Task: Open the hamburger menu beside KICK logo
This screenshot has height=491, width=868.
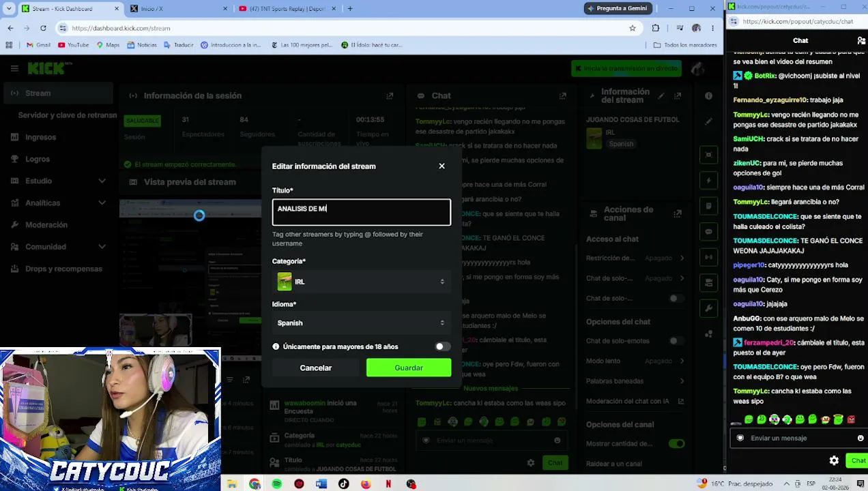Action: click(14, 68)
